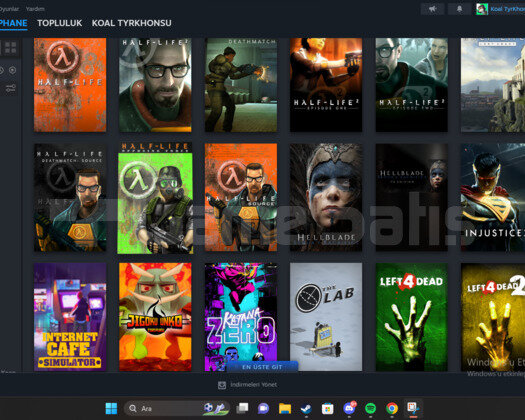The height and width of the screenshot is (420, 525).
Task: Select the Jigoku Unko game cover
Action: pos(155,317)
